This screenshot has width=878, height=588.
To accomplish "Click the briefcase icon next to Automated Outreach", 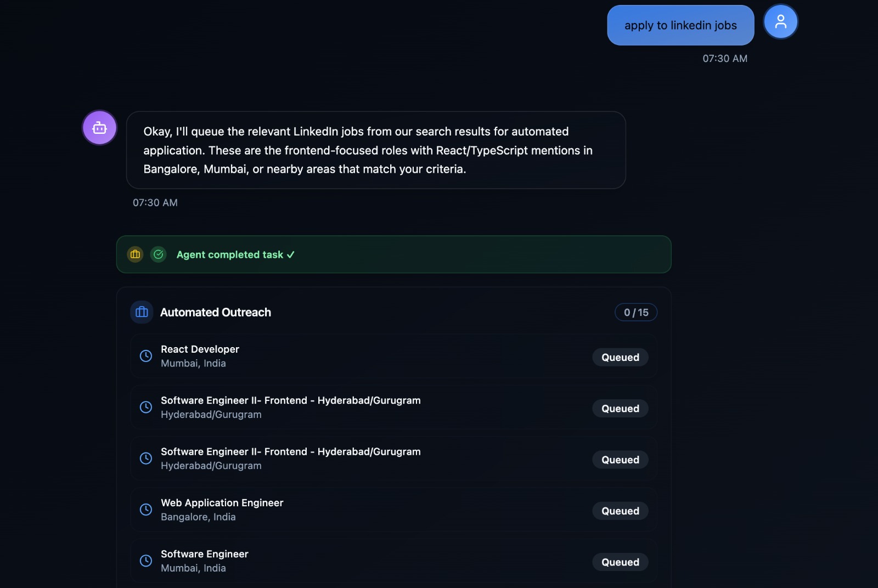I will pos(141,312).
